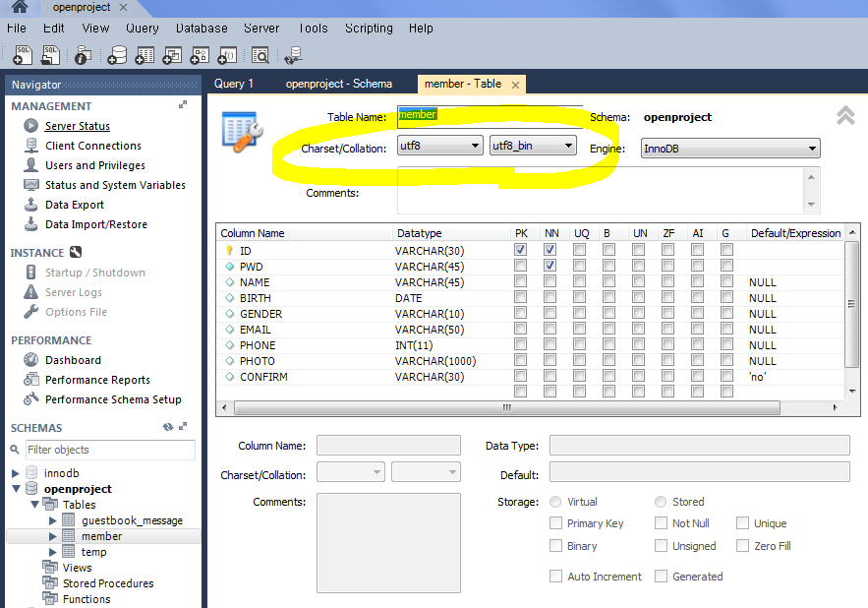This screenshot has width=868, height=608.
Task: Expand the temp table node
Action: click(x=52, y=552)
